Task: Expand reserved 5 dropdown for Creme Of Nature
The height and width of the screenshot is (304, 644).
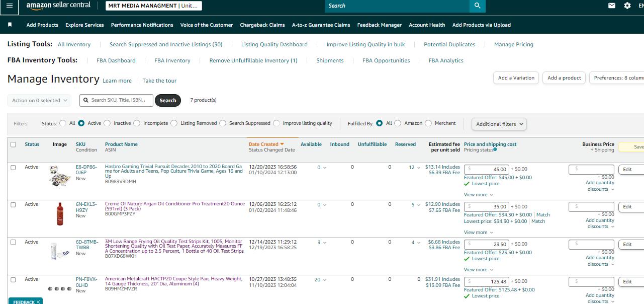Action: tap(416, 205)
